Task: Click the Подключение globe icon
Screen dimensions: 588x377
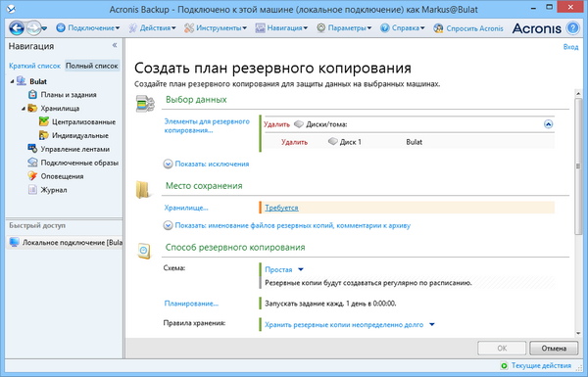Action: coord(61,28)
